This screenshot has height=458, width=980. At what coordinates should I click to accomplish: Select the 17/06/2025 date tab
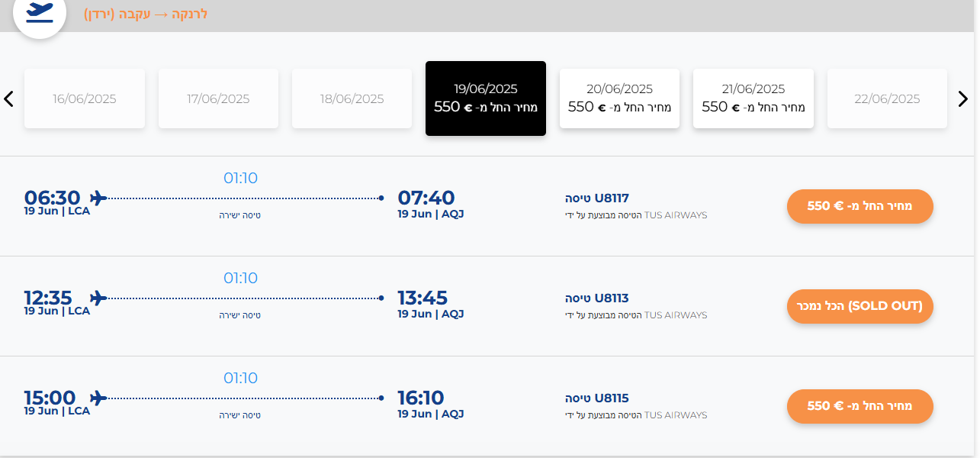[x=218, y=98]
